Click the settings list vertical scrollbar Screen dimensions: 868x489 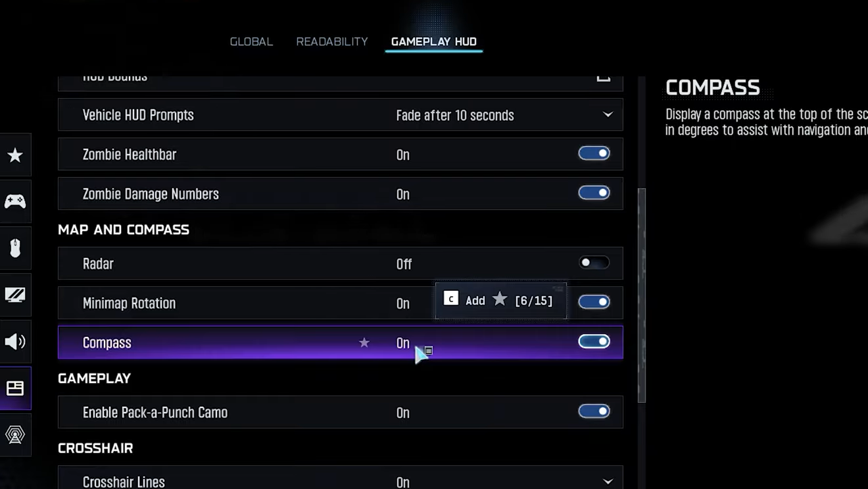pos(642,295)
